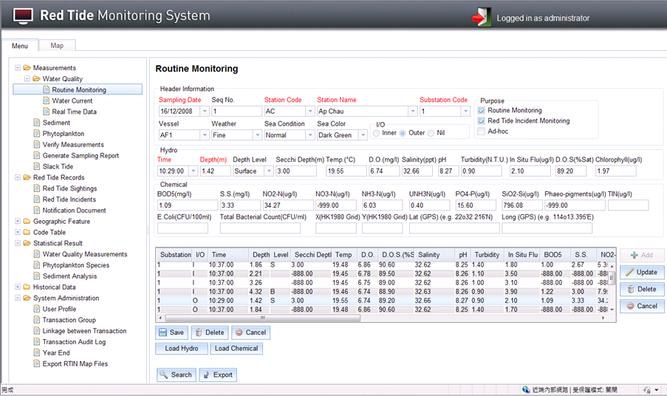Click the Code Table folder icon
This screenshot has width=667, height=396.
pyautogui.click(x=27, y=232)
